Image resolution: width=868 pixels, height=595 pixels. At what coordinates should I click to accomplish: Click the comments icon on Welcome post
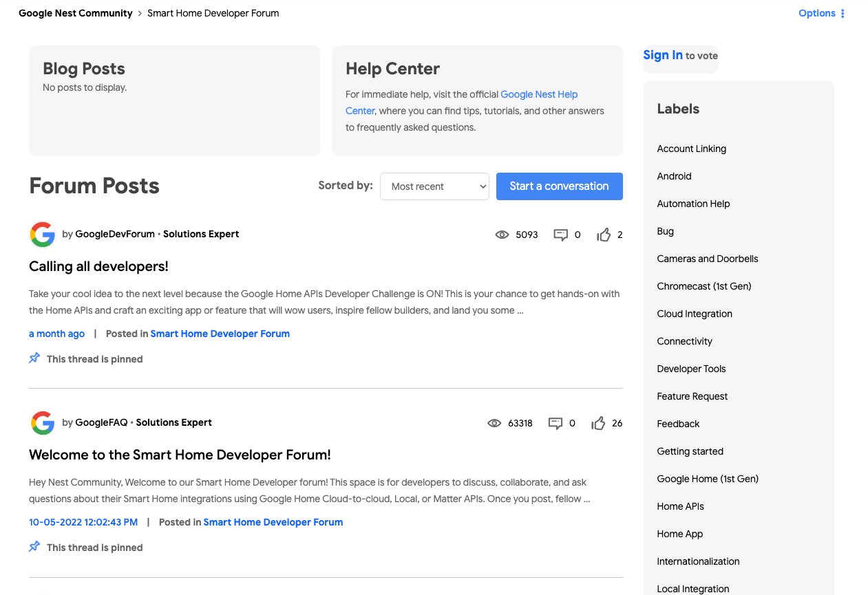(x=555, y=424)
